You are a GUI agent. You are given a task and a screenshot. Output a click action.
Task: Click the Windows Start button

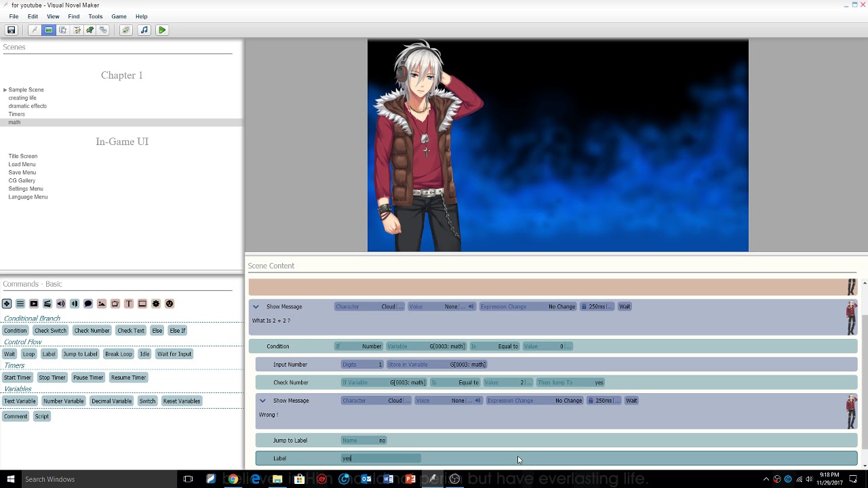tap(10, 479)
